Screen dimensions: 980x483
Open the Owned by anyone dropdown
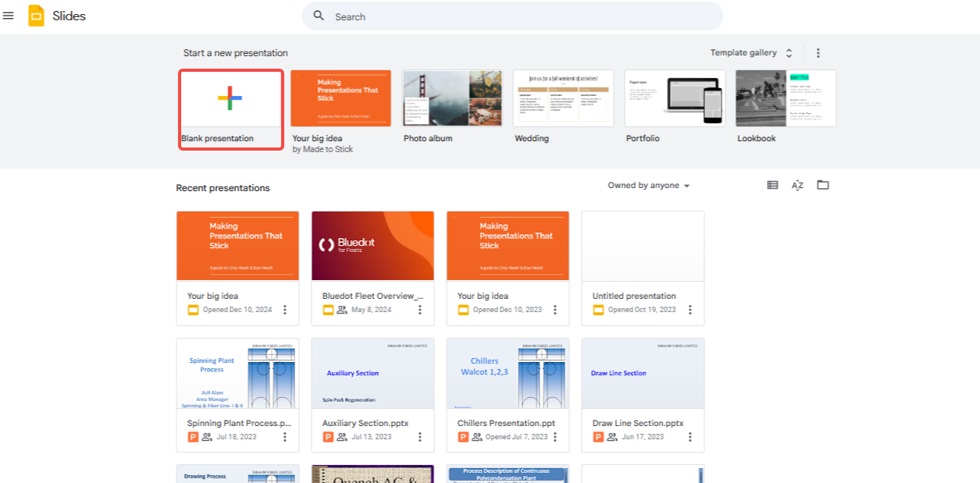tap(649, 186)
